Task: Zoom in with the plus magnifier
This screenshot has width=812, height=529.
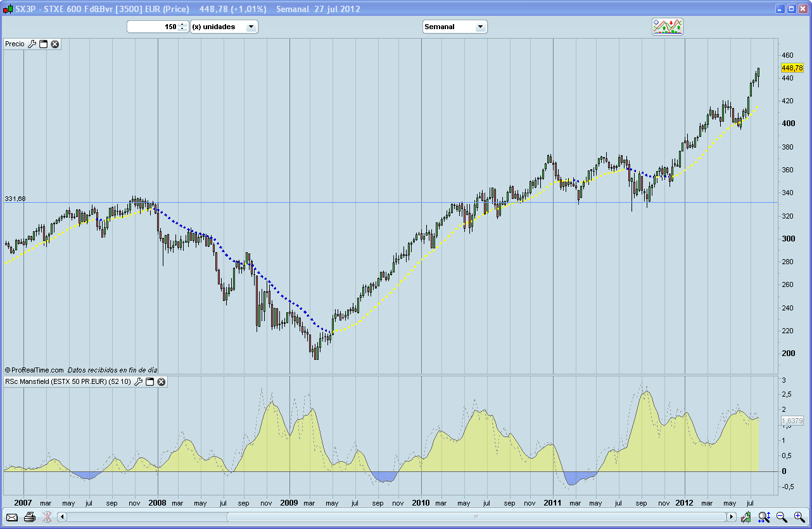Action: pos(799,517)
